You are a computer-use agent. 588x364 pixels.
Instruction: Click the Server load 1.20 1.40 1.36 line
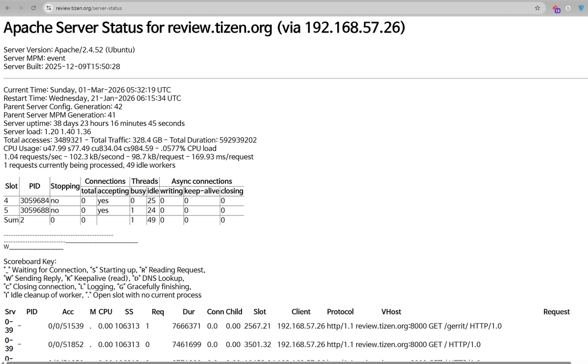(47, 131)
